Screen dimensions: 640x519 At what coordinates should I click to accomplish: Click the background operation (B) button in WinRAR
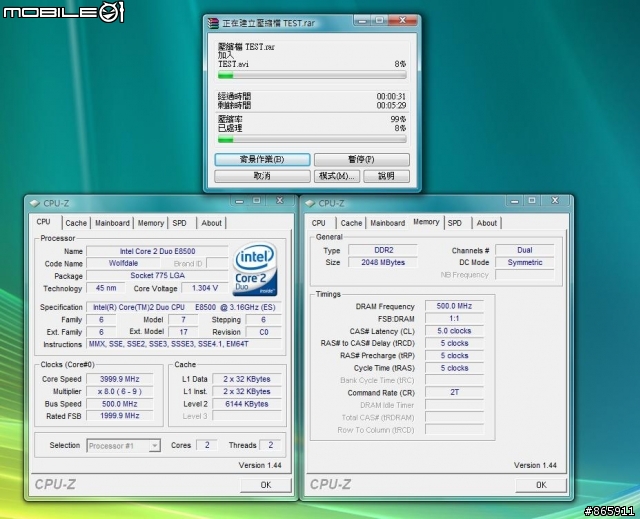tap(262, 160)
